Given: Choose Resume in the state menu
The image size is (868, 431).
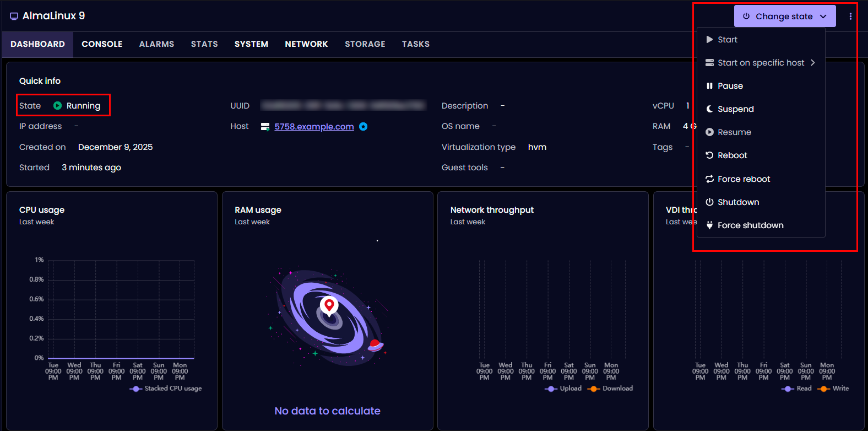Looking at the screenshot, I should (x=734, y=132).
